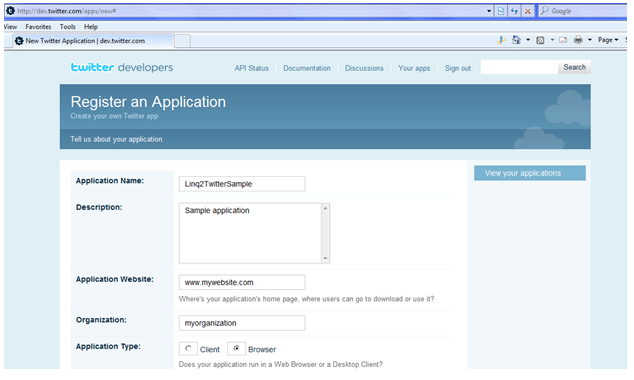Open the Documentation link
Viewport: 634px width, 380px height.
(x=307, y=68)
